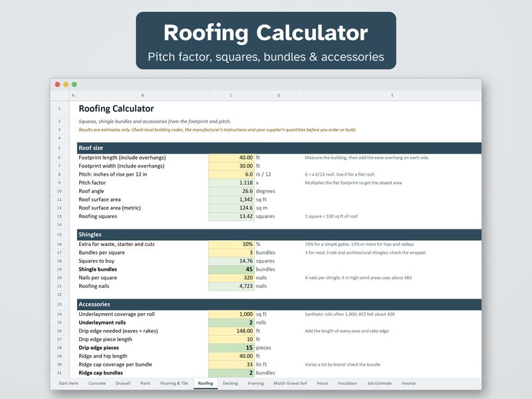Select drip edge pieces result 15
532x399 pixels.
pyautogui.click(x=231, y=348)
